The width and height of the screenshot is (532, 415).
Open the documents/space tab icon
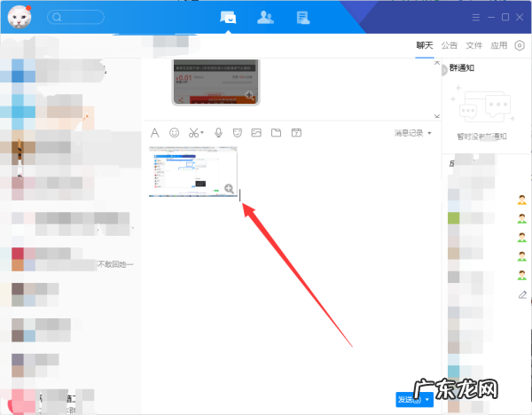pos(303,18)
